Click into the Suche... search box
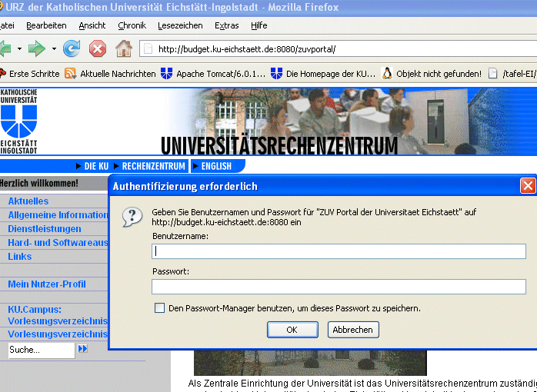Image resolution: width=537 pixels, height=392 pixels. coord(42,350)
